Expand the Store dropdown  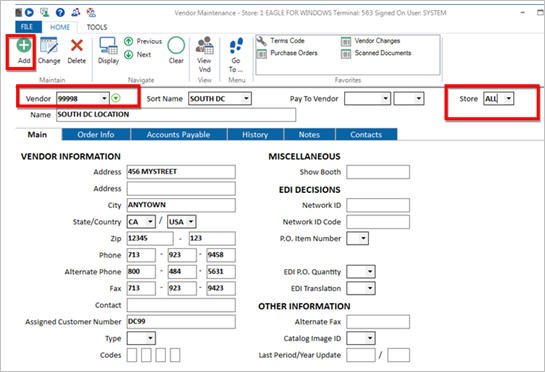click(x=509, y=99)
